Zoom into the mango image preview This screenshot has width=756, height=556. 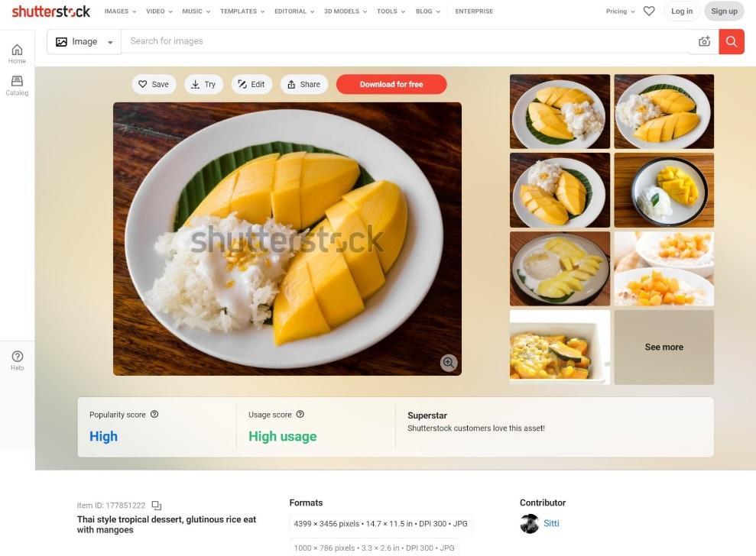pos(449,362)
